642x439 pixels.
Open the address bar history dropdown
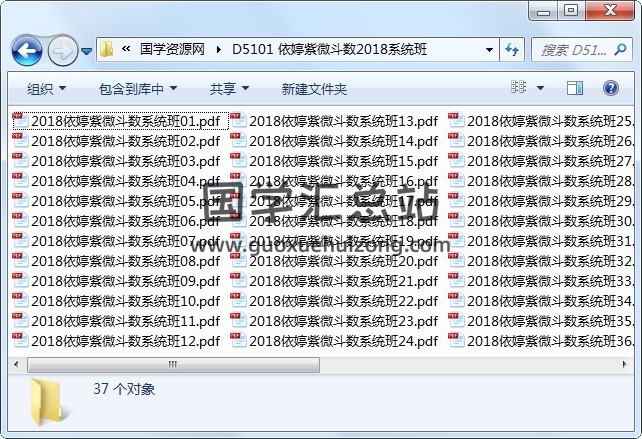tap(489, 50)
